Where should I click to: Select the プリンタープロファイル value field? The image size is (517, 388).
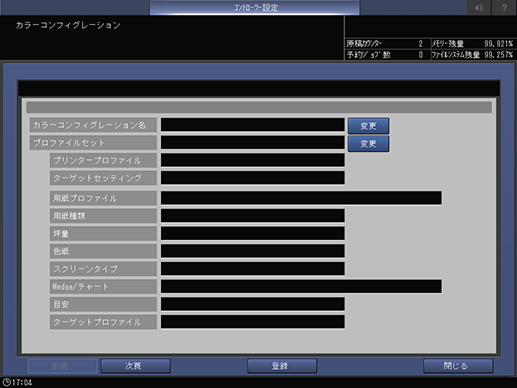coord(253,160)
